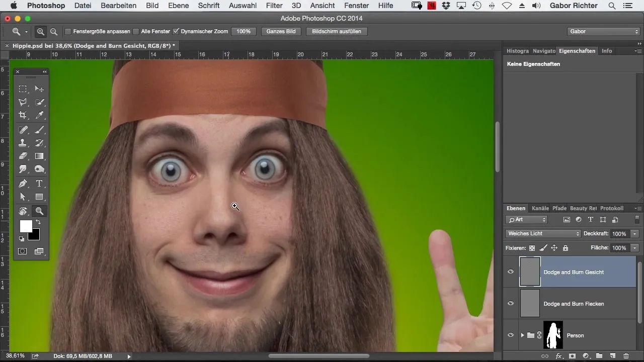Swap foreground and background colors
This screenshot has width=644, height=362.
(38, 222)
